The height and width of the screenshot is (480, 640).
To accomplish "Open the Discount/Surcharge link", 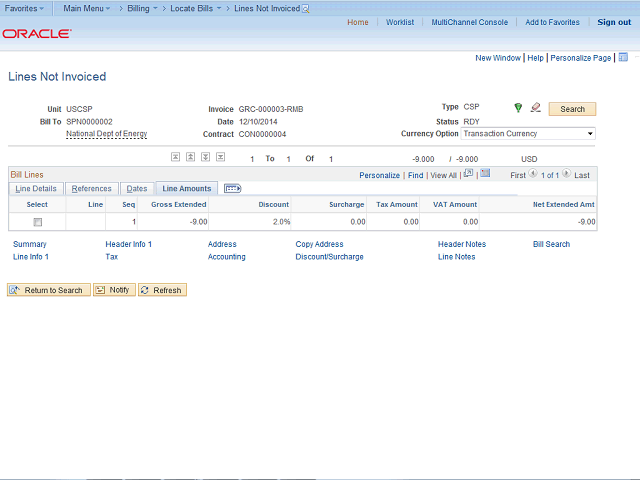I will [329, 257].
